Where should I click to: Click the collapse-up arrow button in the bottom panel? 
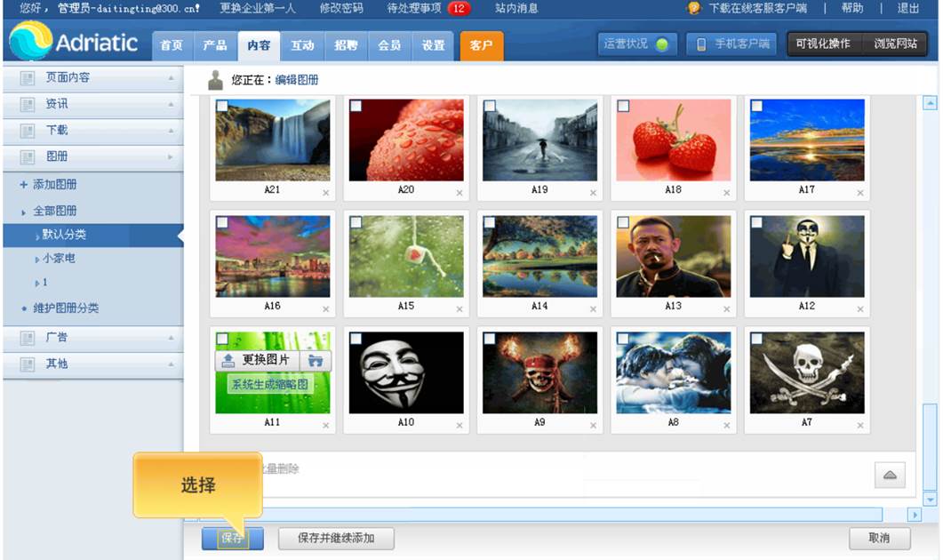tap(889, 475)
